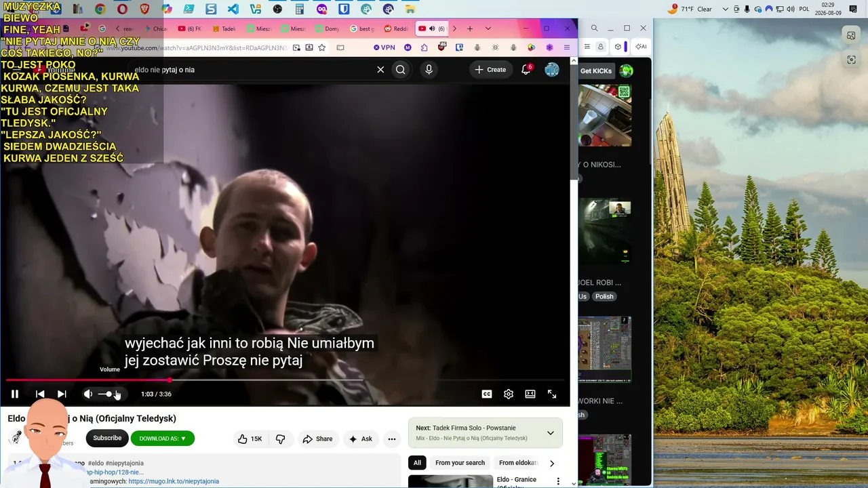This screenshot has height=488, width=868.
Task: Toggle closed captions with the CC button
Action: [487, 394]
